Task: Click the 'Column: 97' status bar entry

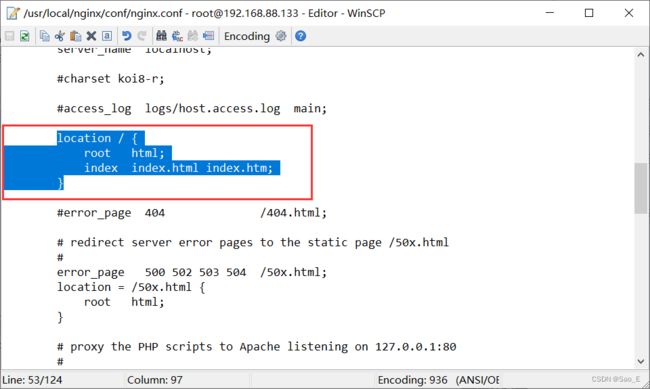Action: [x=155, y=380]
